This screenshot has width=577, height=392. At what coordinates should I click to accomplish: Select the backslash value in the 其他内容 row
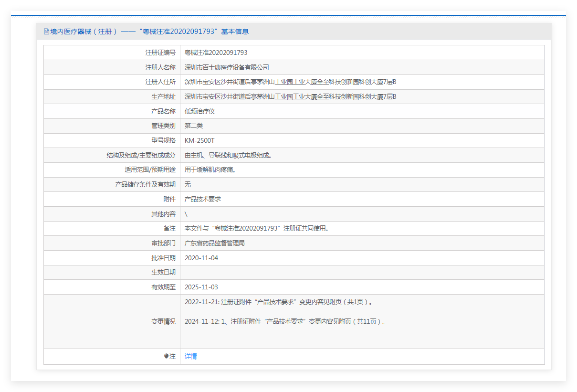186,214
